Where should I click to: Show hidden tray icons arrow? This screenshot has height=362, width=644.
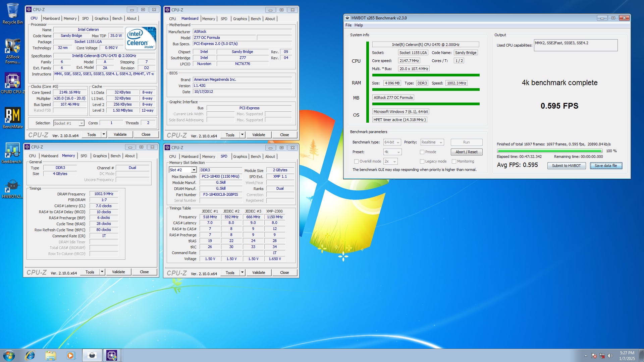tap(586, 356)
